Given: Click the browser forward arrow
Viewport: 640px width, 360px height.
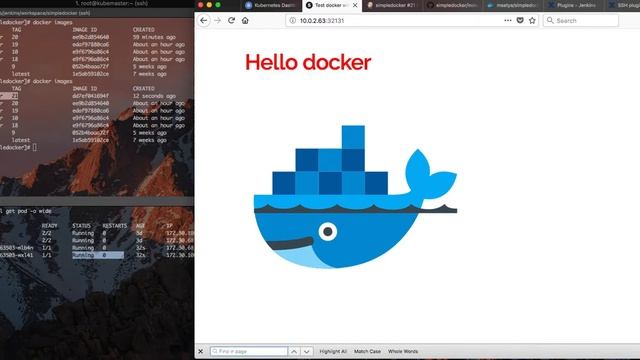Looking at the screenshot, I should coord(218,20).
